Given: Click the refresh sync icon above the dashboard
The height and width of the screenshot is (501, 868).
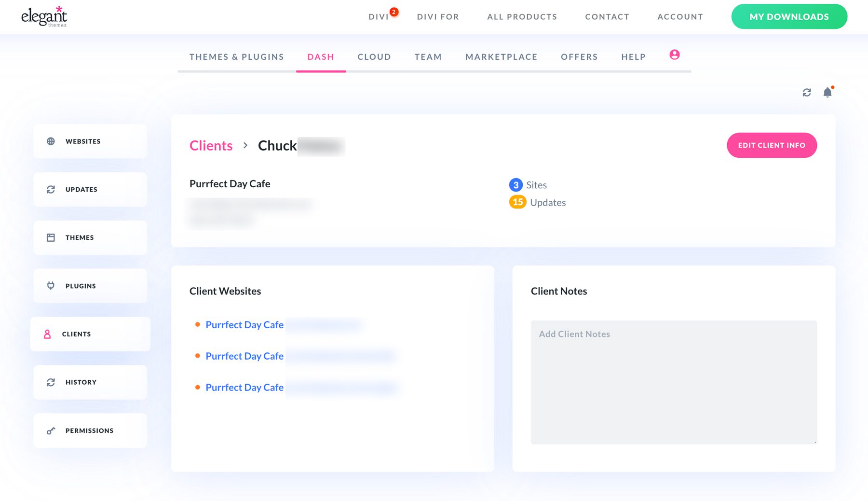Looking at the screenshot, I should pyautogui.click(x=807, y=92).
